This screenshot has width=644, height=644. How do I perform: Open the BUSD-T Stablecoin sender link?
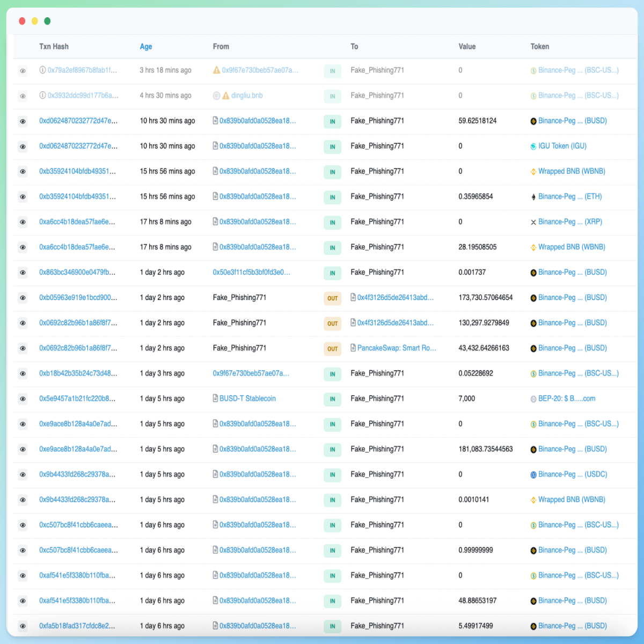click(x=247, y=398)
